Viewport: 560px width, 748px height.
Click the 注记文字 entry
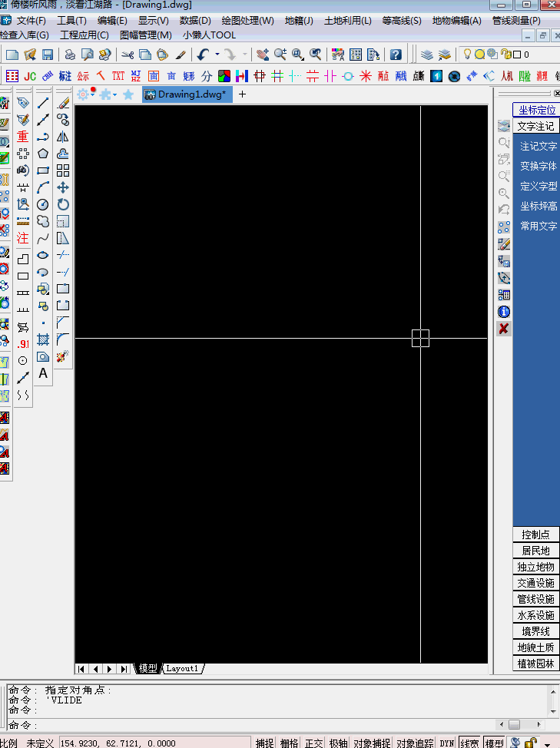pos(538,146)
